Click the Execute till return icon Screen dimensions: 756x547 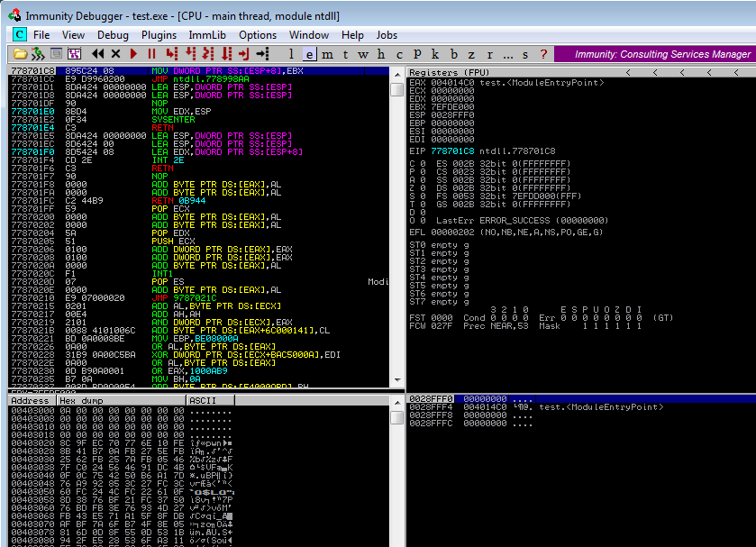pos(243,54)
